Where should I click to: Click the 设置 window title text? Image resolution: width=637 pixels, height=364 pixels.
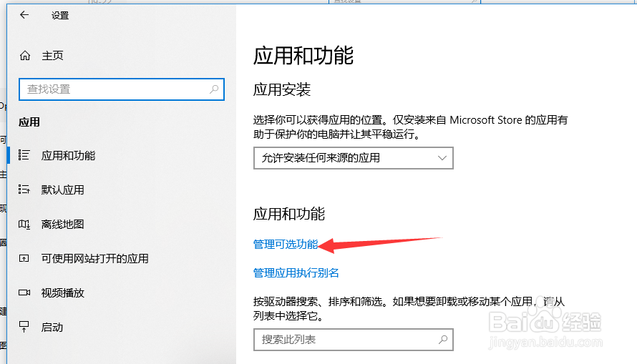point(60,16)
